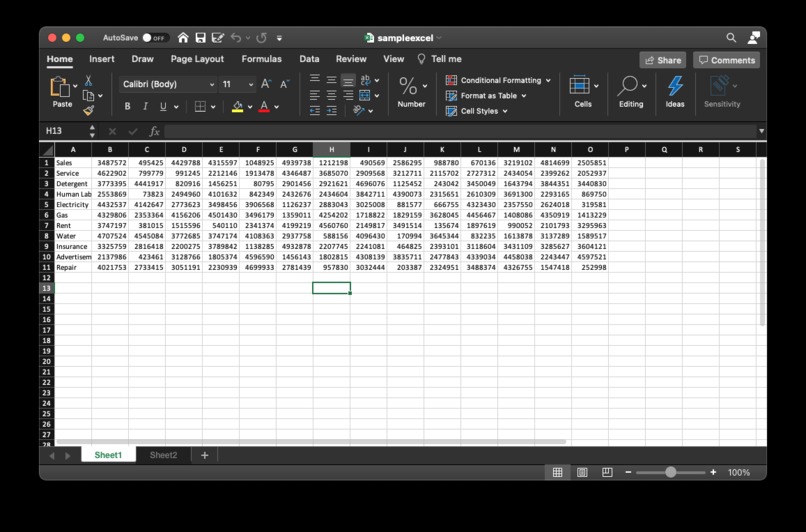Image resolution: width=806 pixels, height=532 pixels.
Task: Click the Paste clipboard icon
Action: [60, 86]
